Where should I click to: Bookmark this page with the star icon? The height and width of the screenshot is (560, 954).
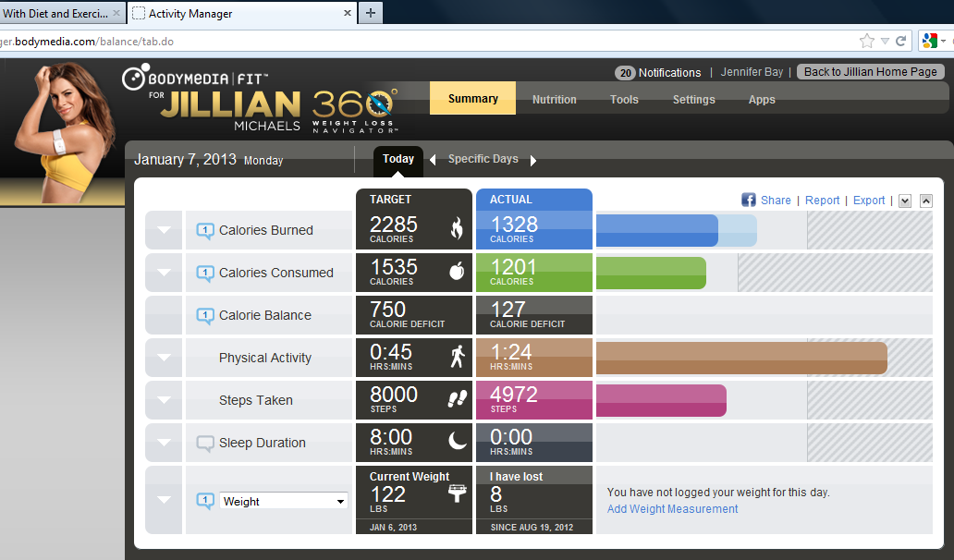pos(867,42)
